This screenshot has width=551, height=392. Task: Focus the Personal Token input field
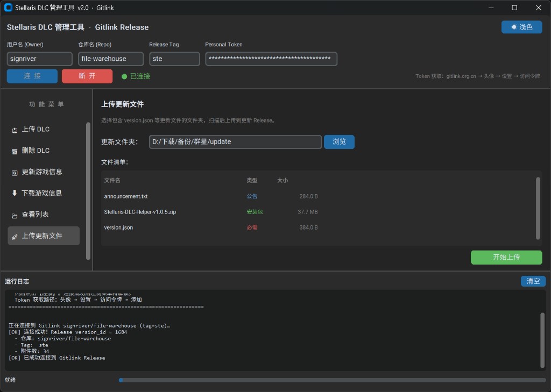click(271, 59)
